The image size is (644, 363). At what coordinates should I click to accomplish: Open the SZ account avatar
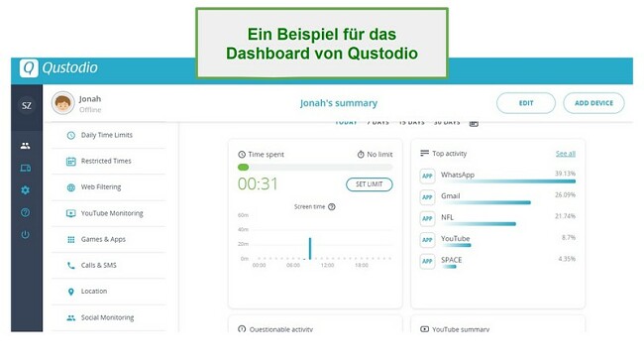(27, 106)
